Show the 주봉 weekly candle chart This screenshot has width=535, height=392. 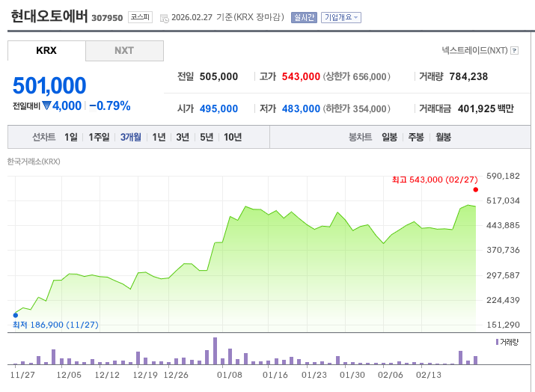coord(416,137)
